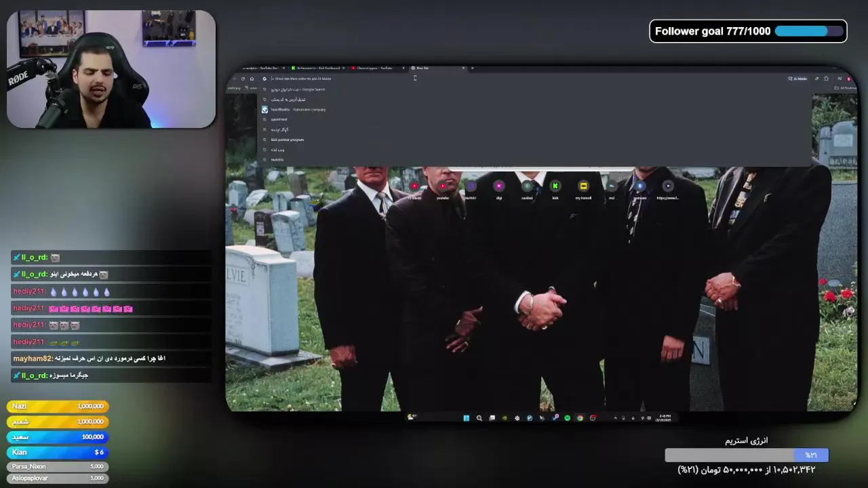
Task: Open the purple shortcut tile left of digi
Action: pos(471,189)
